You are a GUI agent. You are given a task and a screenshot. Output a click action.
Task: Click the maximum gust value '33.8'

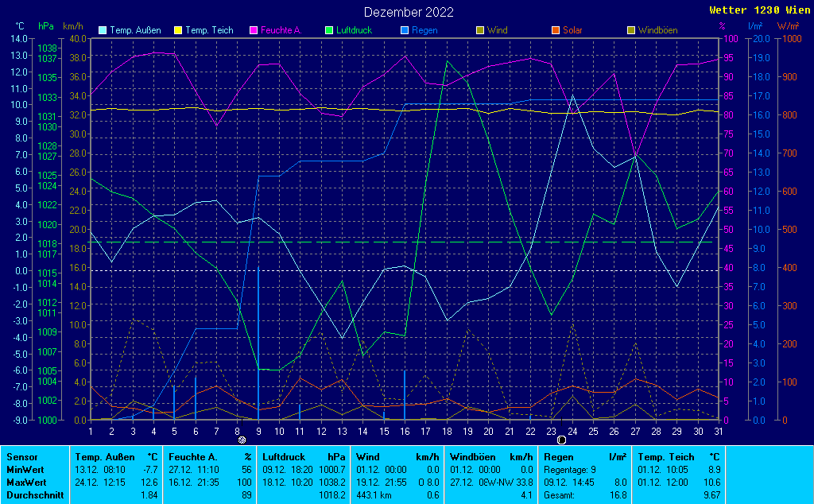tap(525, 483)
